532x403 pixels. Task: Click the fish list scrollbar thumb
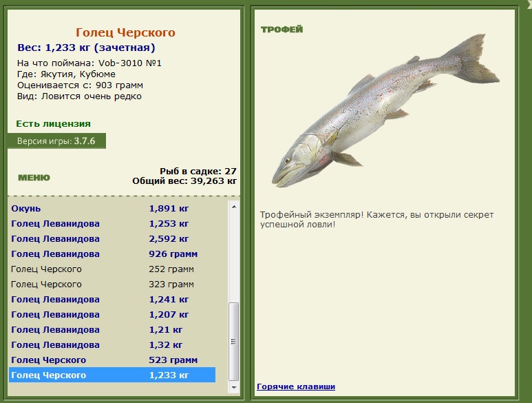[x=234, y=341]
